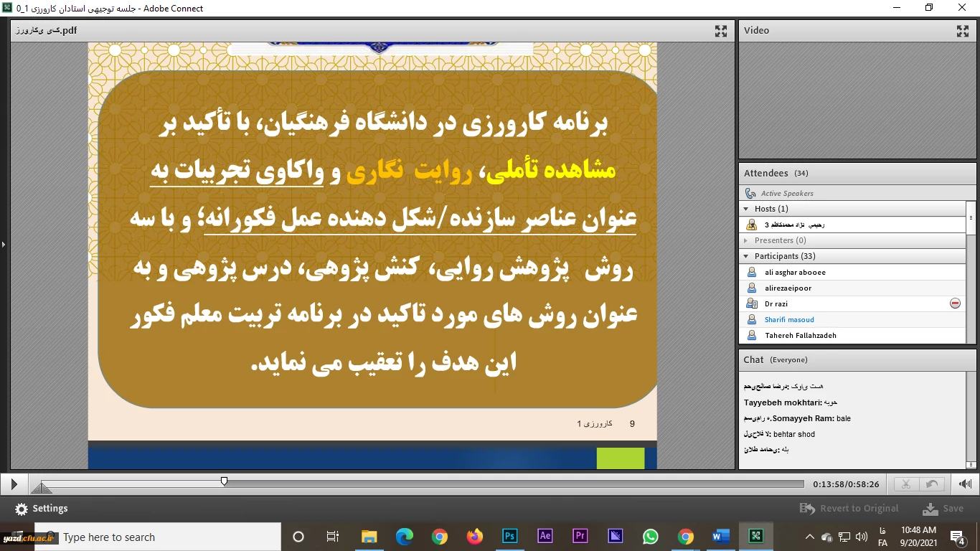The height and width of the screenshot is (551, 980).
Task: Click the Windows search box
Action: [x=158, y=537]
